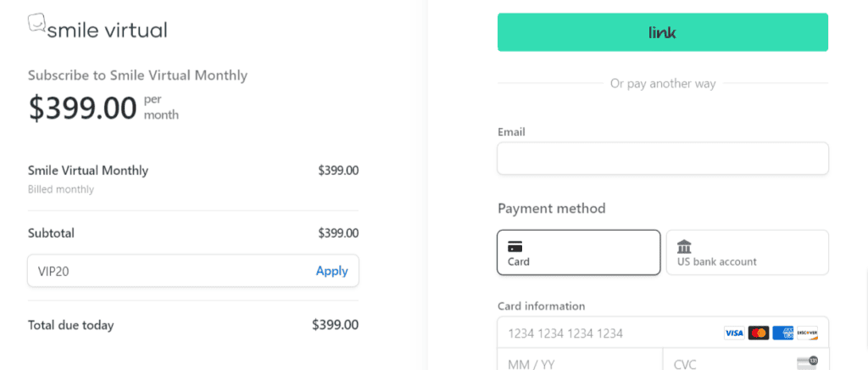Screen dimensions: 868x370
Task: Click the American Express icon
Action: pyautogui.click(x=782, y=333)
